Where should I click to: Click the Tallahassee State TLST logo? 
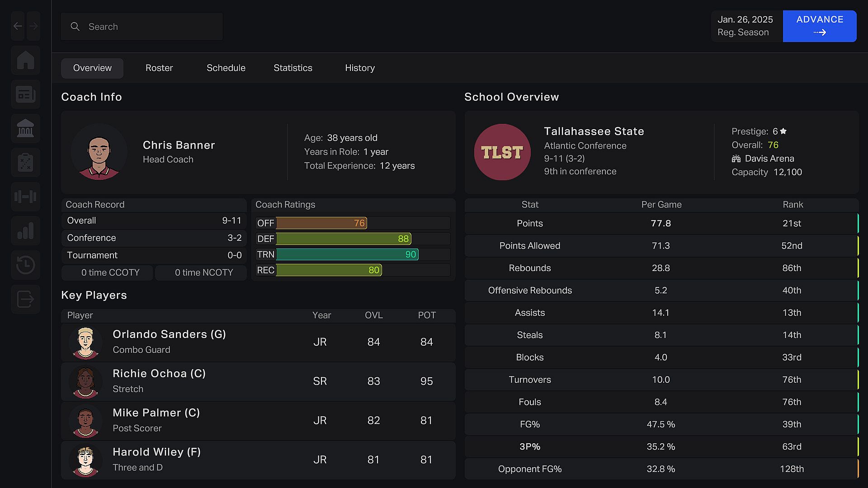(x=502, y=152)
